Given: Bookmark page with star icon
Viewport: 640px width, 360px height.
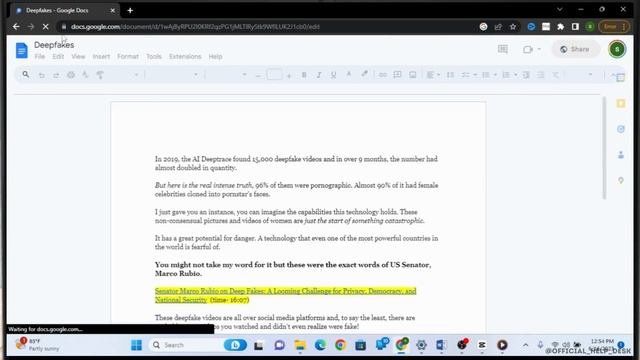Looking at the screenshot, I should (513, 27).
